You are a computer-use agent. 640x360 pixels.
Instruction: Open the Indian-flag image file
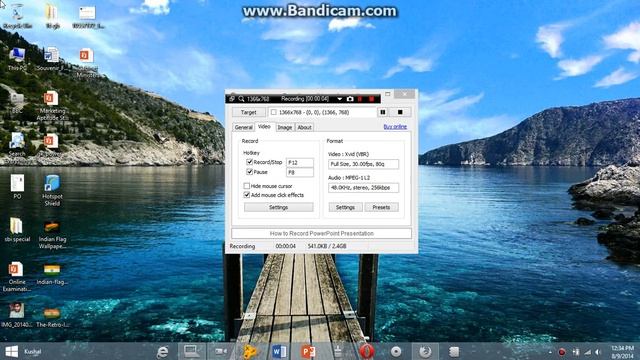point(52,274)
